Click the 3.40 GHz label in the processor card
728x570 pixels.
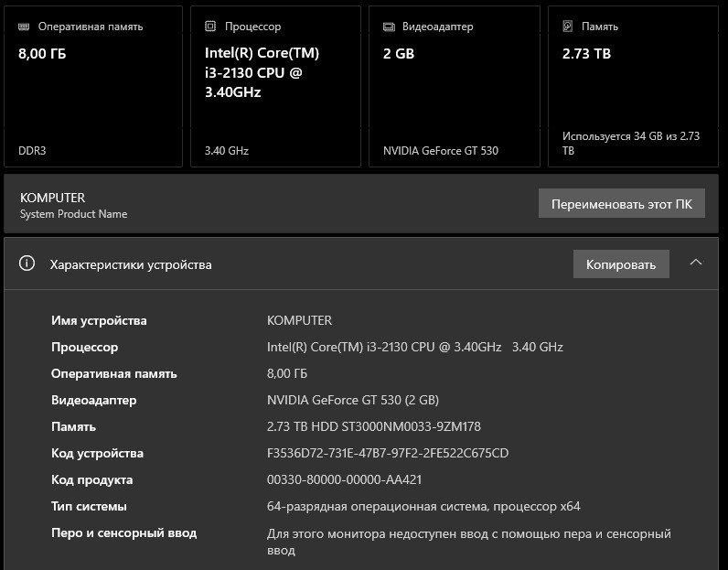[227, 151]
